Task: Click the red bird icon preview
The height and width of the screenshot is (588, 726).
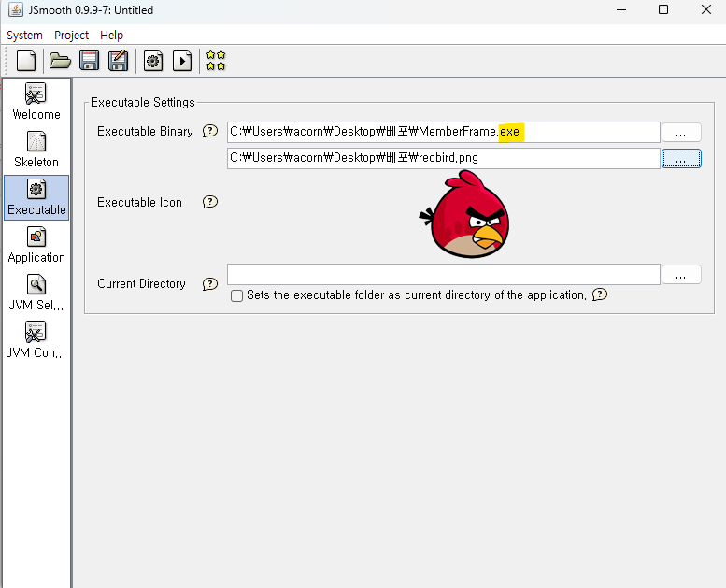Action: [464, 214]
